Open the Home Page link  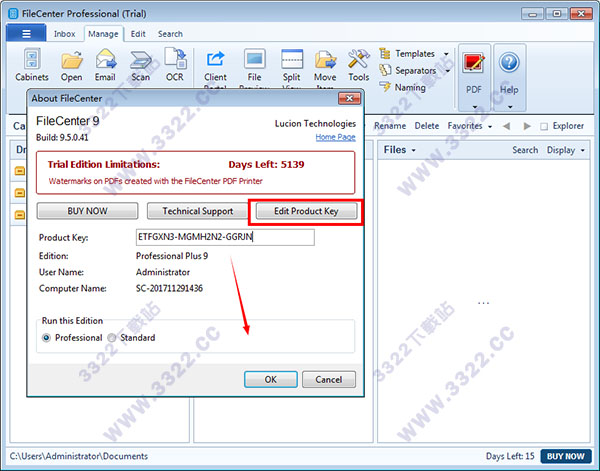[335, 137]
